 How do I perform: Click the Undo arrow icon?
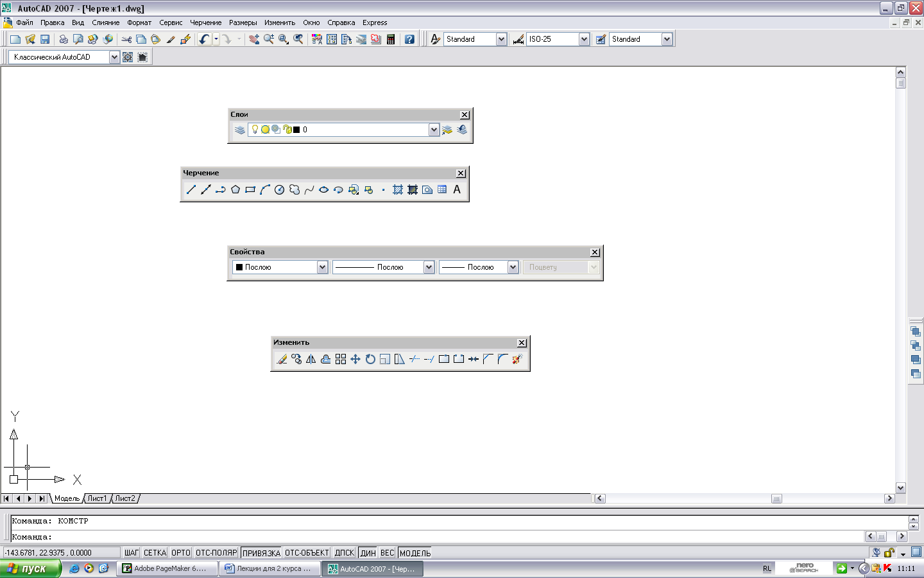click(x=204, y=39)
